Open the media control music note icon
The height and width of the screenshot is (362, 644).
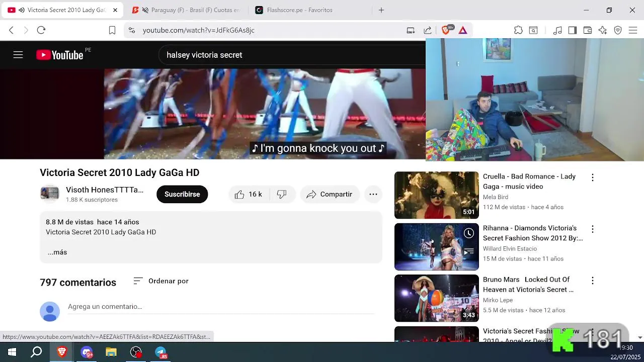tap(557, 30)
